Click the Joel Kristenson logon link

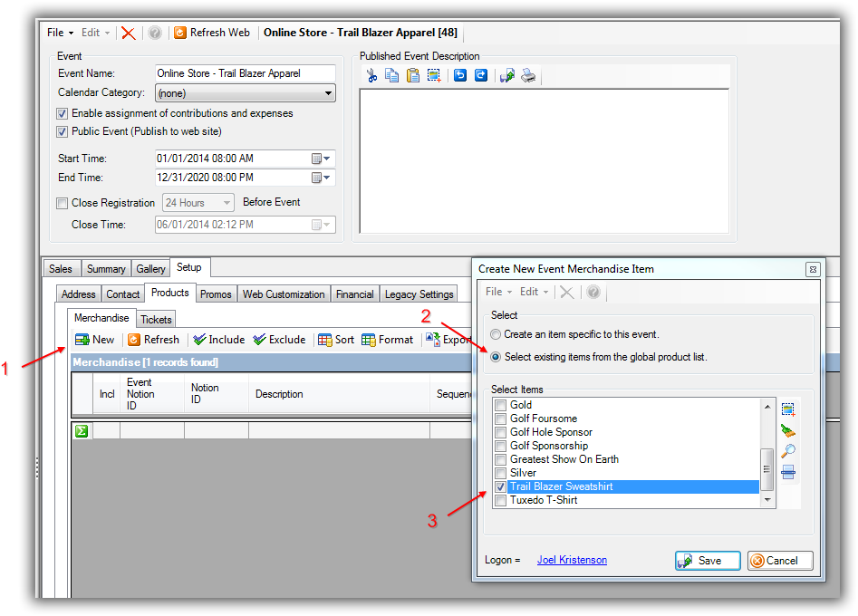pyautogui.click(x=572, y=560)
